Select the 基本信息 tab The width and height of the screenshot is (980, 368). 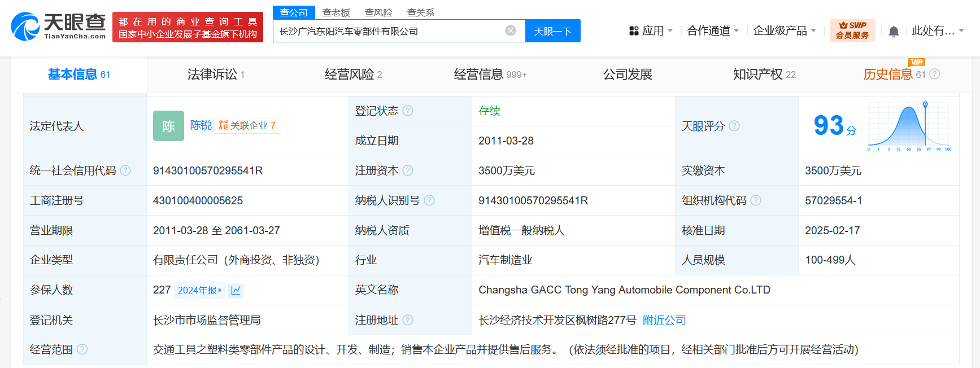click(79, 75)
